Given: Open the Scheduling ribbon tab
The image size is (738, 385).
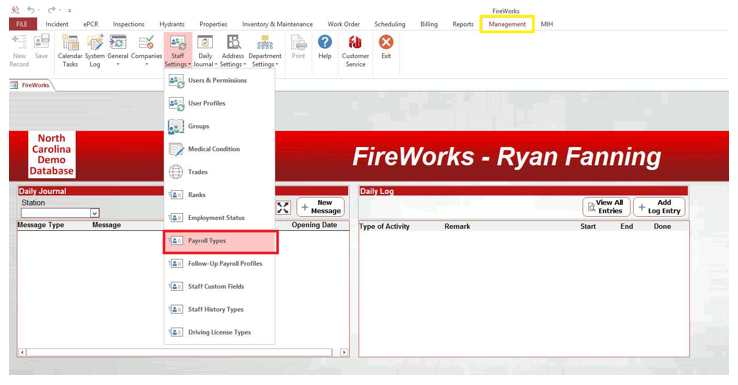Looking at the screenshot, I should click(x=390, y=24).
